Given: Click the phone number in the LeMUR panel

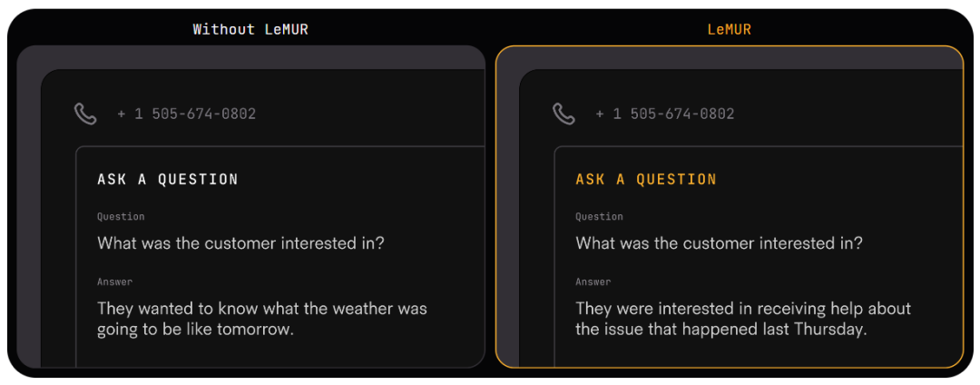Looking at the screenshot, I should point(664,114).
